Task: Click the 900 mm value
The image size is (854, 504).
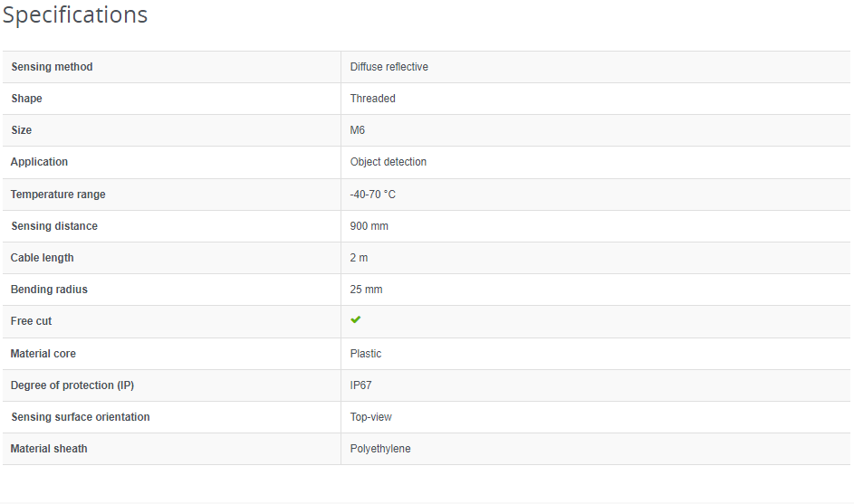Action: 369,226
